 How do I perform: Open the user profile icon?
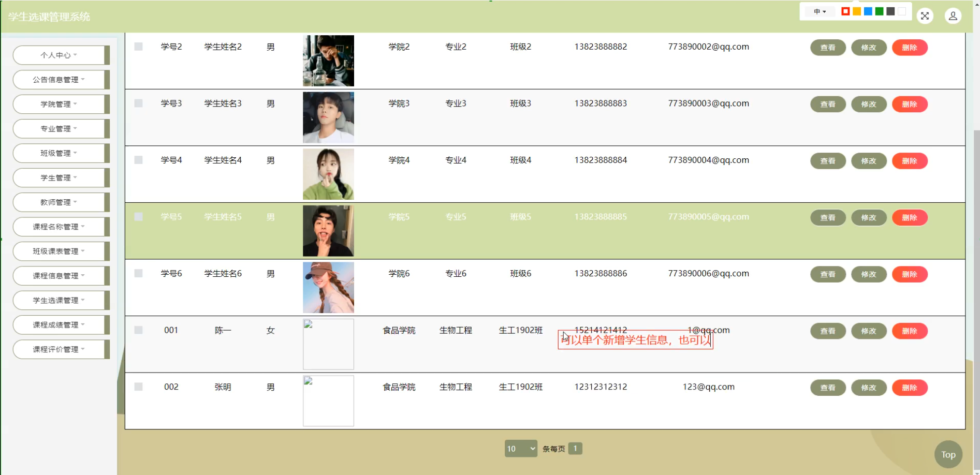[x=953, y=16]
